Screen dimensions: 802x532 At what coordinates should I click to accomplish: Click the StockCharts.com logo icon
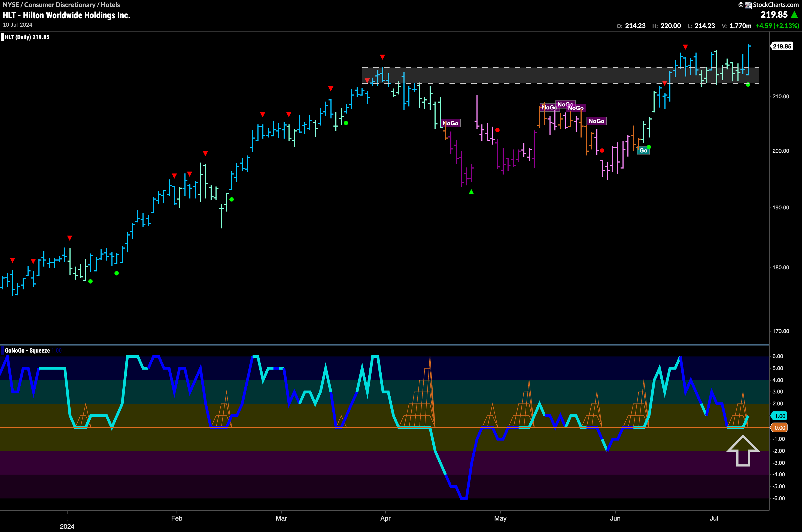click(x=748, y=5)
